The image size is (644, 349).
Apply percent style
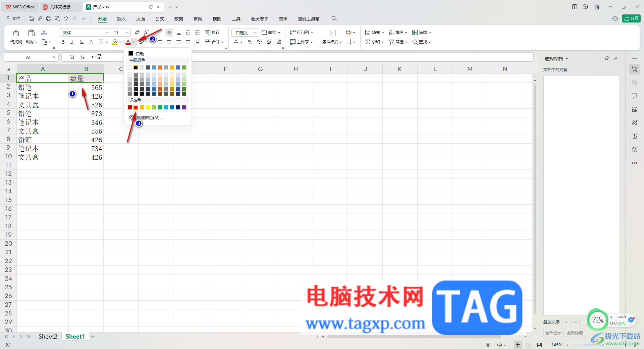click(x=250, y=42)
